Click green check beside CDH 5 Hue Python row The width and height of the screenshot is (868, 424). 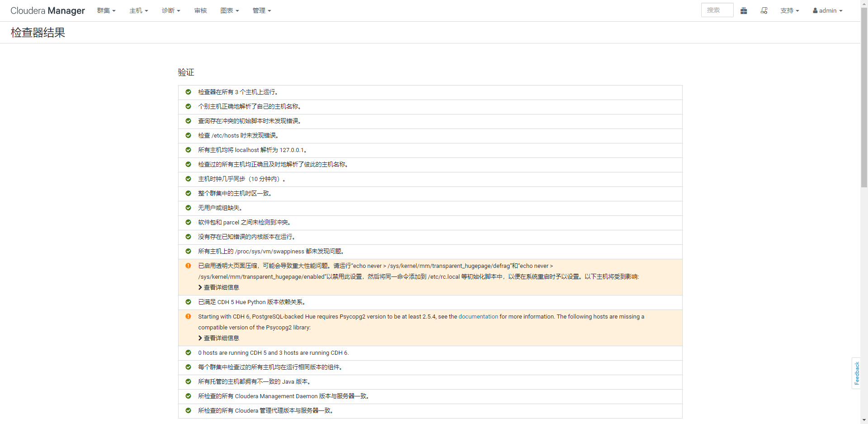point(188,302)
